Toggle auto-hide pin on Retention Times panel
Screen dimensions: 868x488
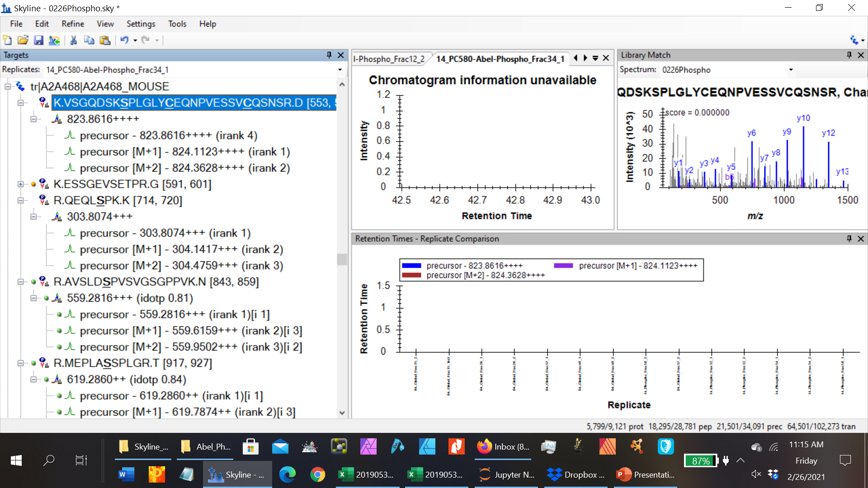pyautogui.click(x=849, y=239)
